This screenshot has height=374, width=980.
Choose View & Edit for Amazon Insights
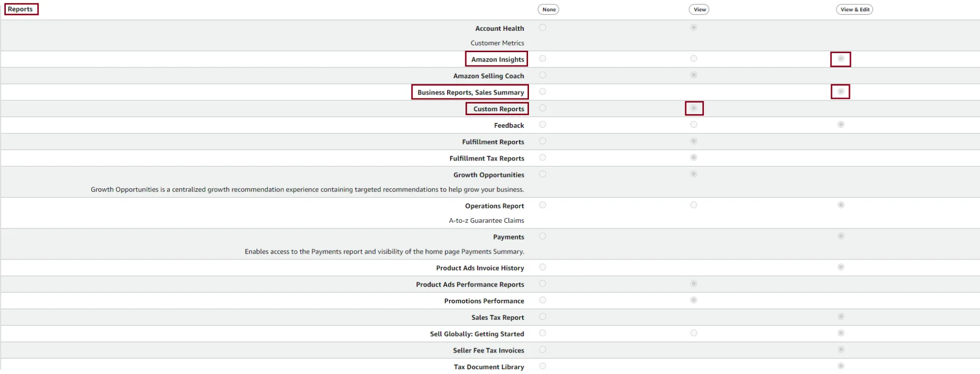[x=841, y=59]
